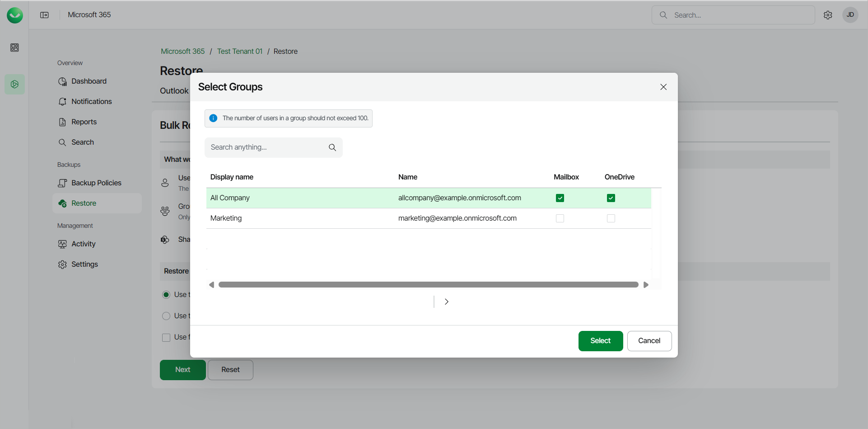This screenshot has width=868, height=429.
Task: Open Backup Policies in sidebar
Action: tap(96, 183)
